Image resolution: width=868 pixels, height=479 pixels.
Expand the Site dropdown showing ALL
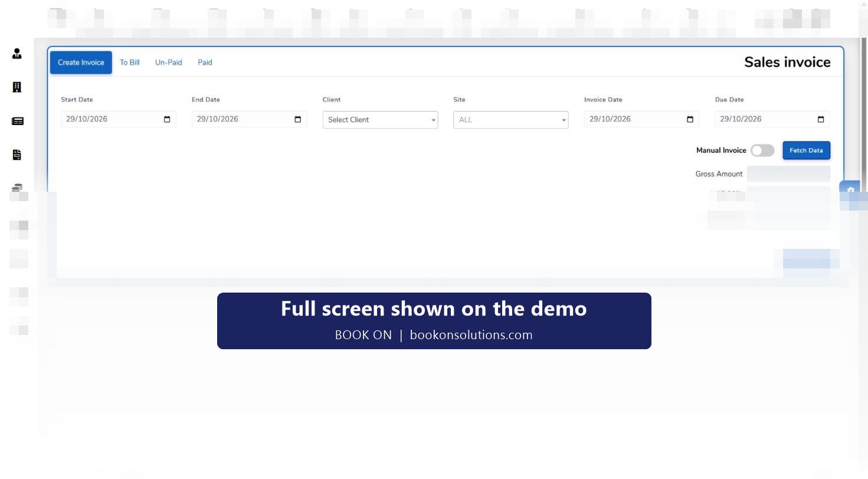click(x=511, y=120)
